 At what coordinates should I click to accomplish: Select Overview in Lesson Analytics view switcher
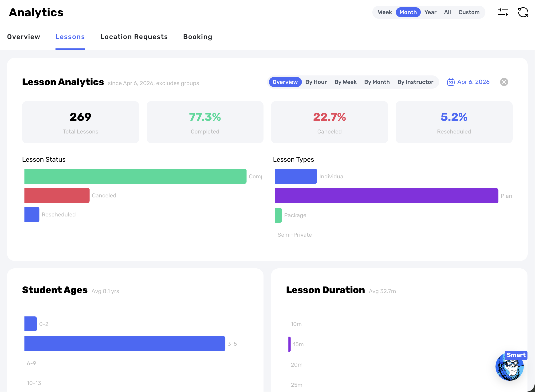(x=285, y=82)
